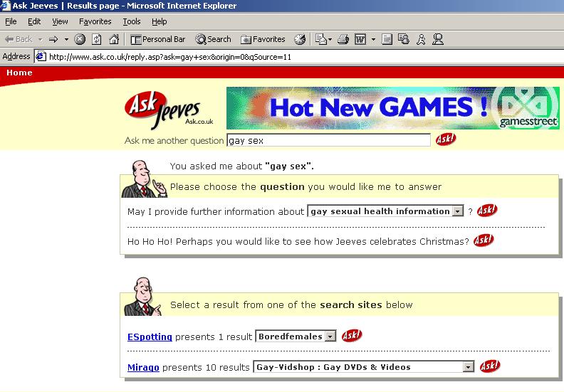Open the Favorites pane from the toolbar
Screen dimensions: 564x392
tap(263, 39)
